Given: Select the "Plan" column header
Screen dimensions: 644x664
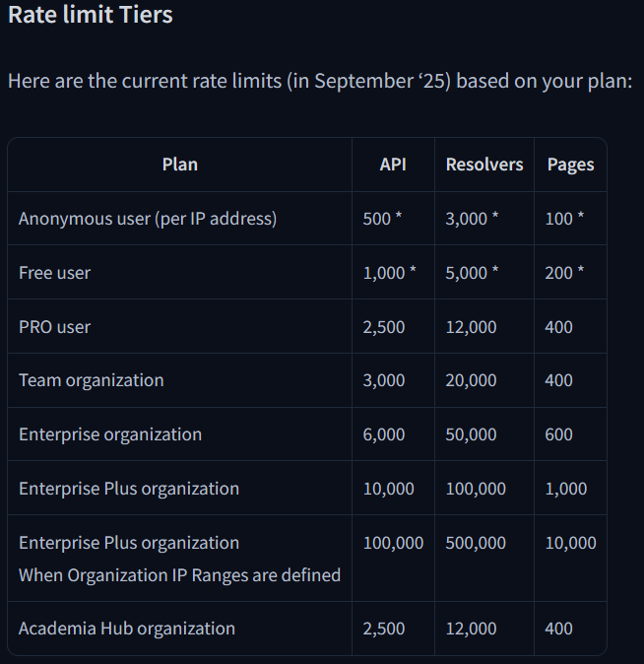Looking at the screenshot, I should tap(179, 165).
